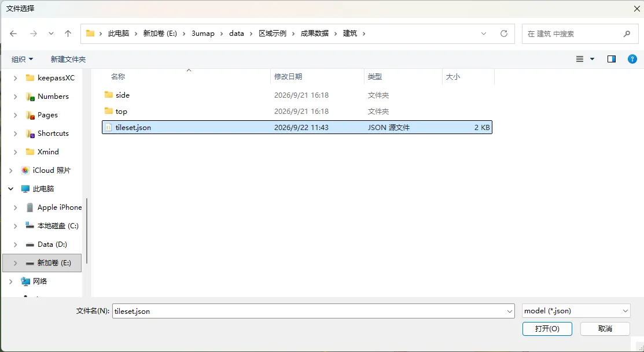Click the navigation pane scrollbar
The image size is (644, 352).
click(x=87, y=231)
